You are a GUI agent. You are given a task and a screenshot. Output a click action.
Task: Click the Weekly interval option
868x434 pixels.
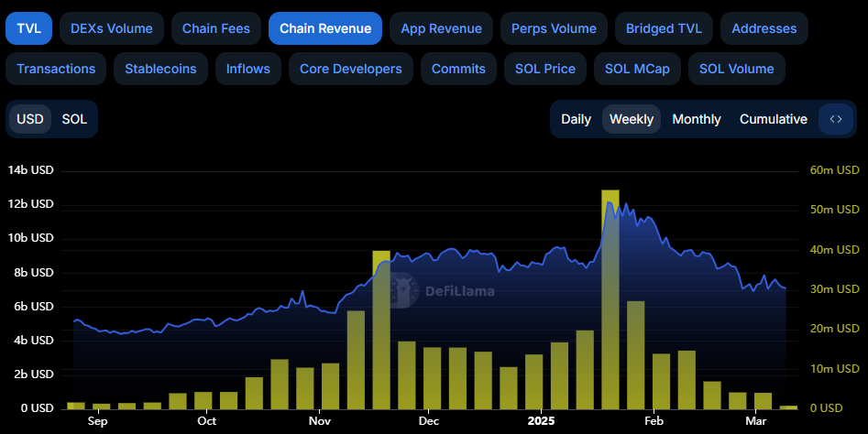pos(632,119)
